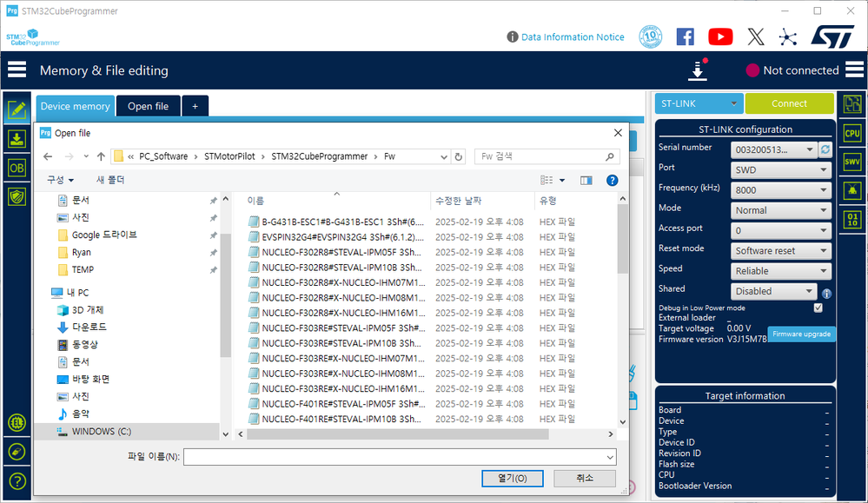Switch to the Device memory tab
Viewport: 868px width, 503px height.
click(76, 106)
